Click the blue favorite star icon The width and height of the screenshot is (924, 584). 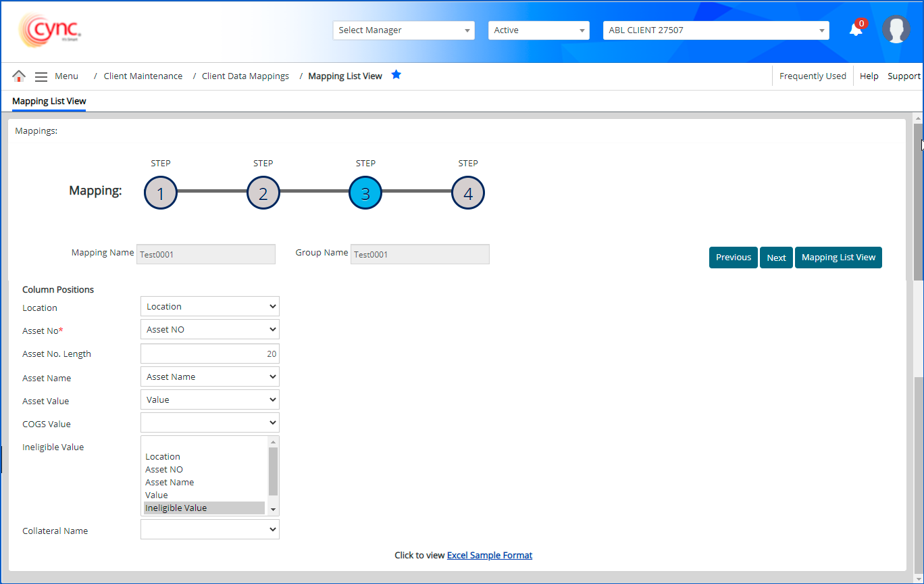[396, 75]
